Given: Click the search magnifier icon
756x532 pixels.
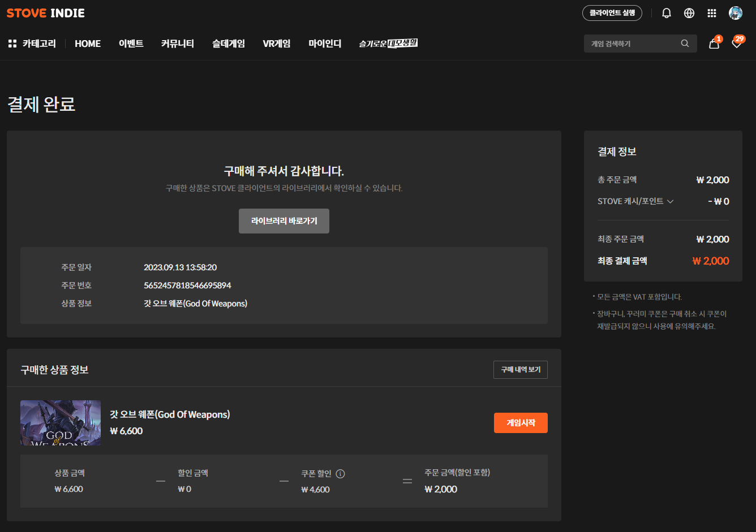Looking at the screenshot, I should point(685,44).
